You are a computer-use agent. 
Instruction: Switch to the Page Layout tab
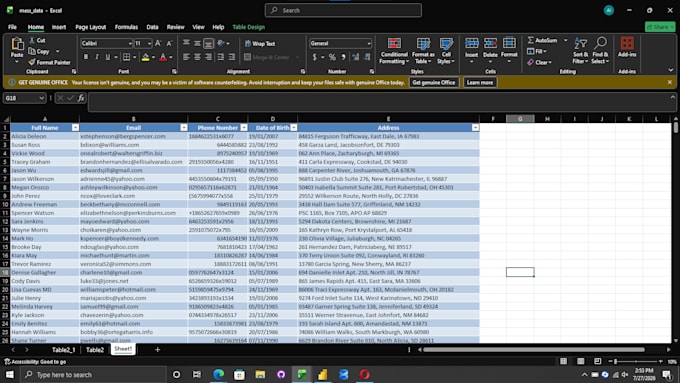pos(91,27)
